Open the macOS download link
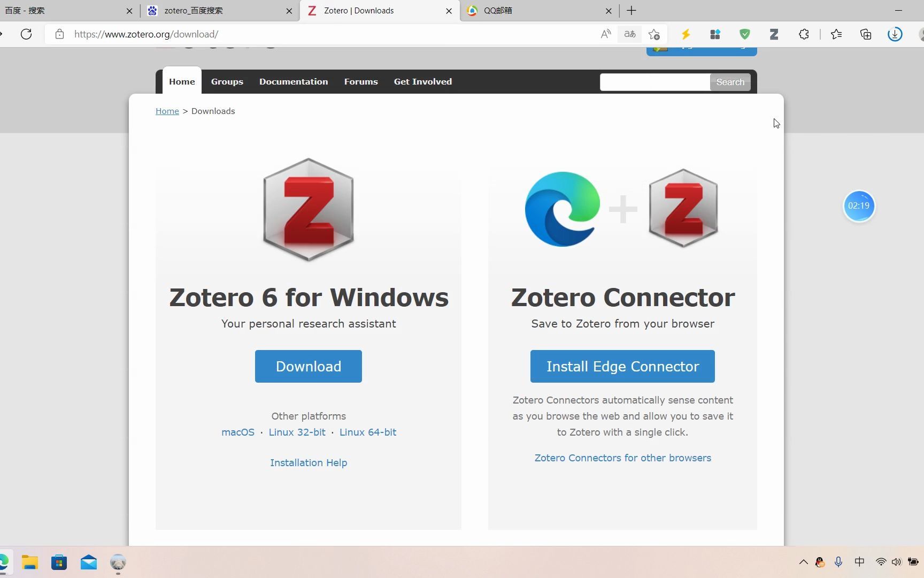Screen dimensions: 924x578 238,432
